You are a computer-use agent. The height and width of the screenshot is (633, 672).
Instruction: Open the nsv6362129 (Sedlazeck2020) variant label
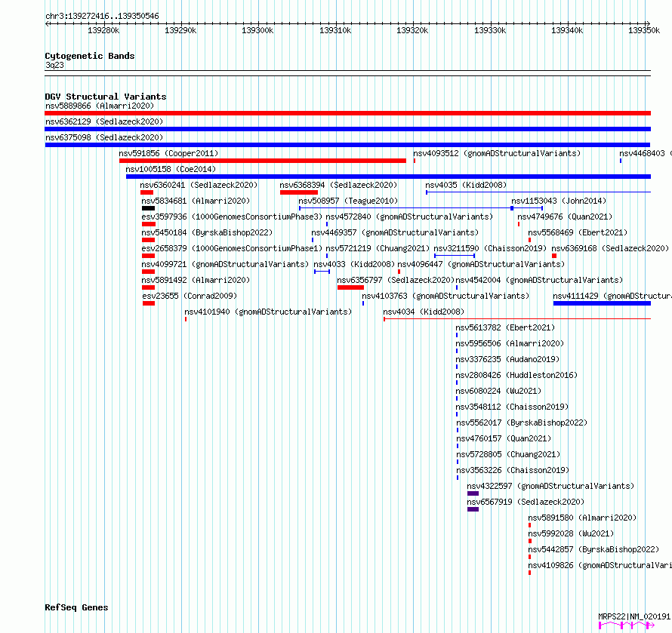pos(104,121)
